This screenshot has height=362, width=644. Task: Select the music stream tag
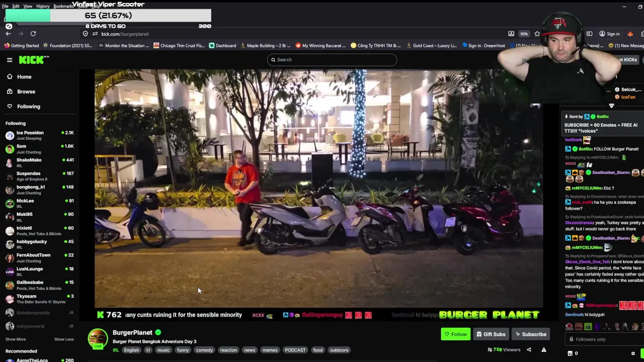pos(164,350)
